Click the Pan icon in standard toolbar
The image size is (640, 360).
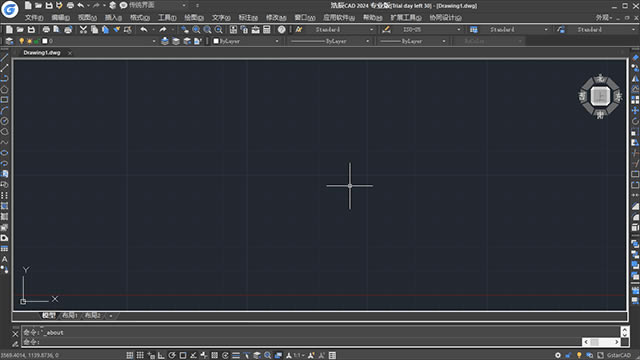pos(185,29)
